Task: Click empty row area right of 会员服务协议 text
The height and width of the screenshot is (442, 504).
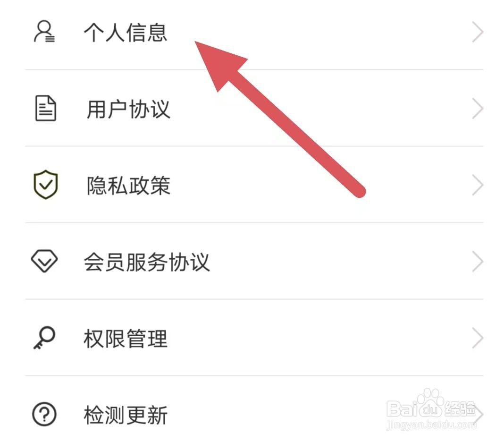Action: coord(341,261)
